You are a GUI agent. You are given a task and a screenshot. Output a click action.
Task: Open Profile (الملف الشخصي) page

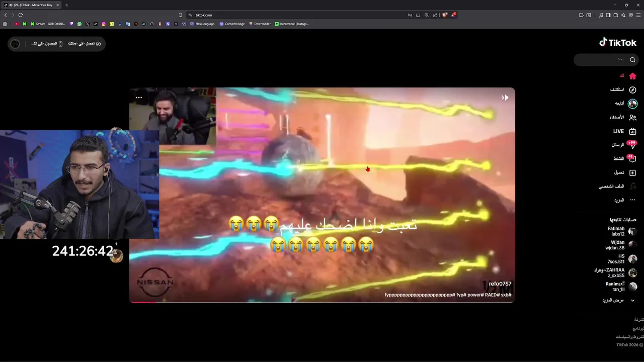tap(617, 186)
